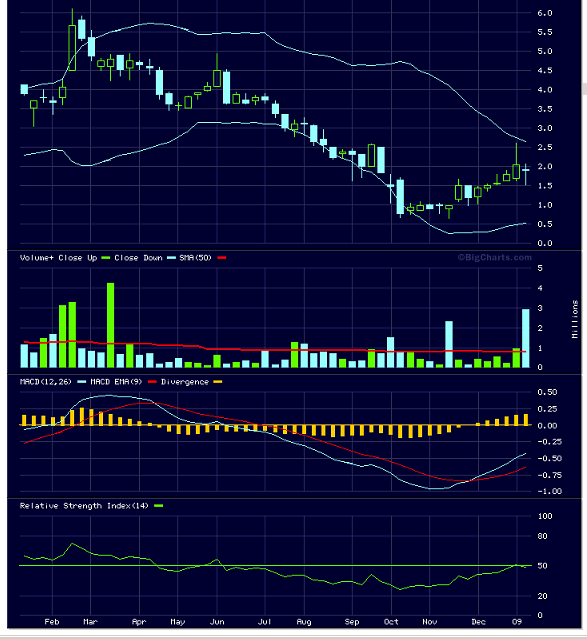Click the 'Millions' volume axis label
The width and height of the screenshot is (587, 639).
575,319
